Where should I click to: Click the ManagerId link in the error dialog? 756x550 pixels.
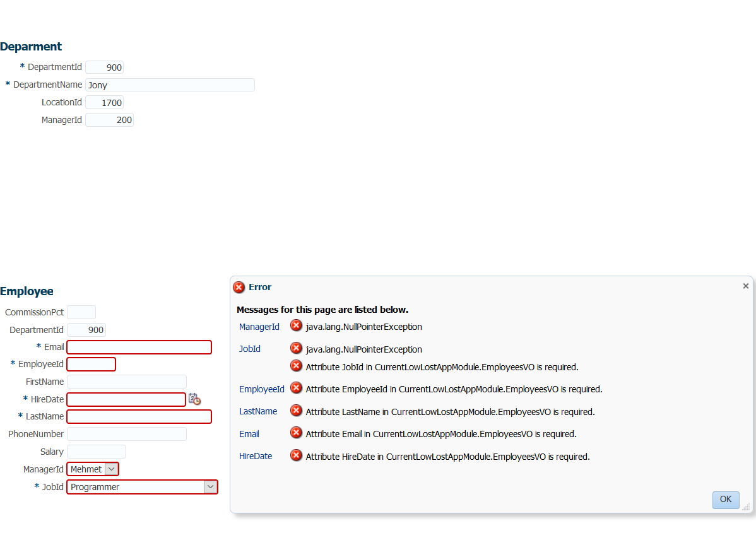point(259,326)
